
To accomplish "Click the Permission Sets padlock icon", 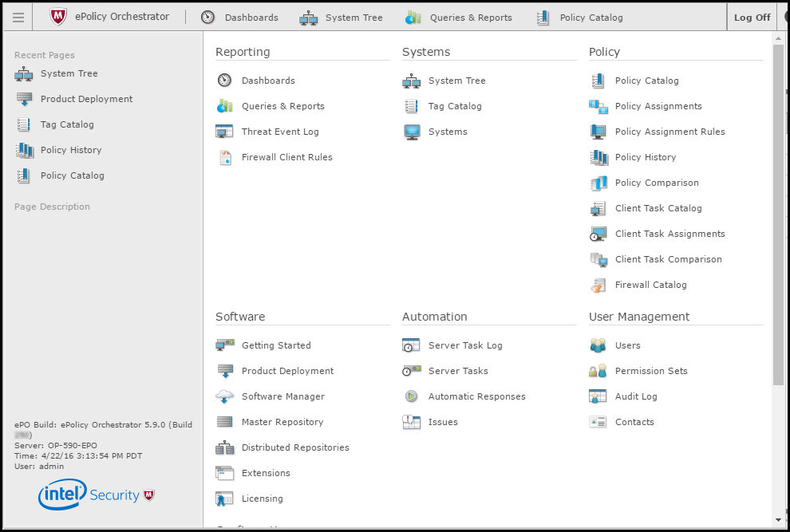I will tap(598, 372).
